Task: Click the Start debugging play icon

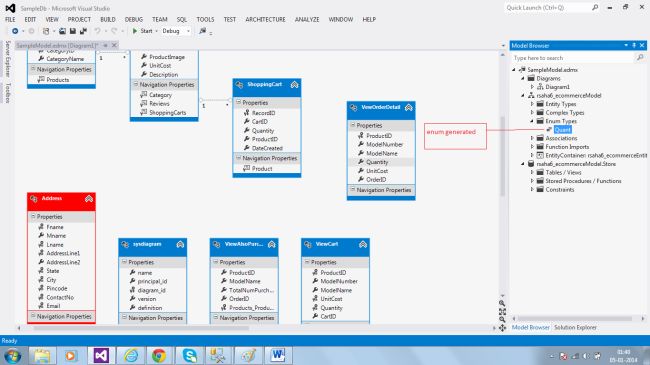Action: (135, 31)
